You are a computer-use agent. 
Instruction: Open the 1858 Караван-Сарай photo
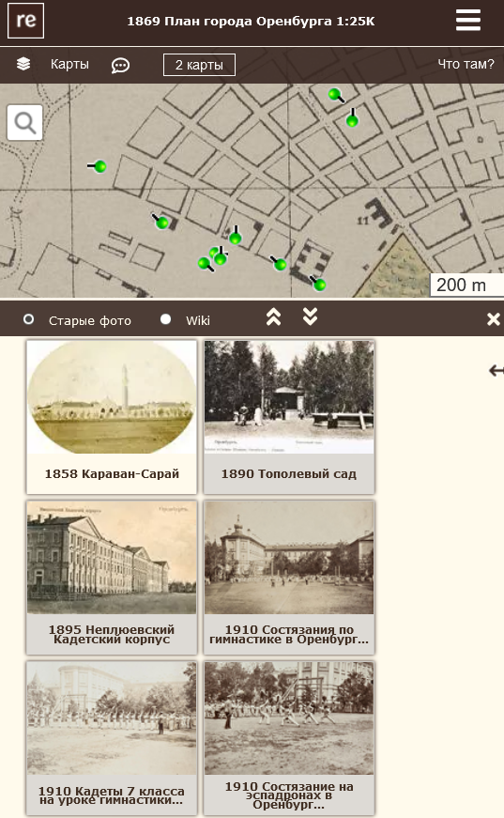click(x=112, y=417)
